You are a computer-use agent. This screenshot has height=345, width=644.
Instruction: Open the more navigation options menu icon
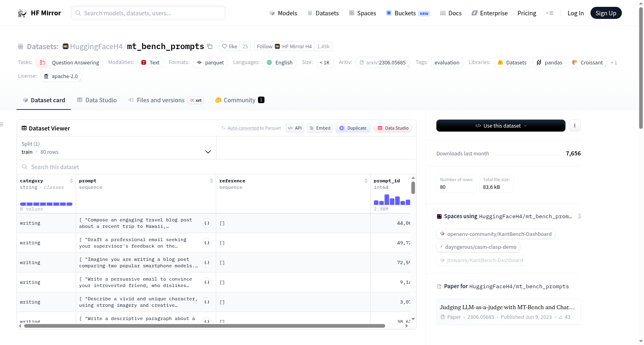click(549, 13)
